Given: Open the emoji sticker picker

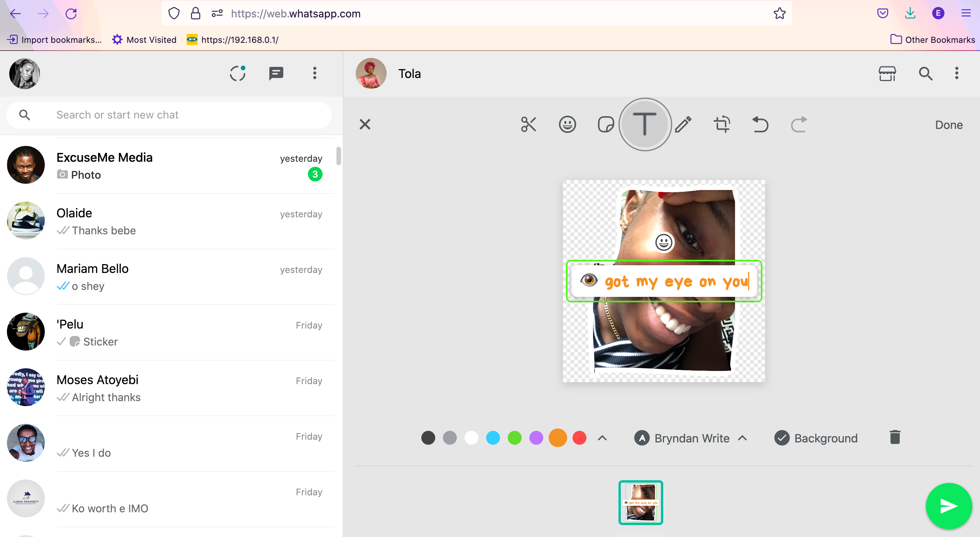Looking at the screenshot, I should (567, 124).
